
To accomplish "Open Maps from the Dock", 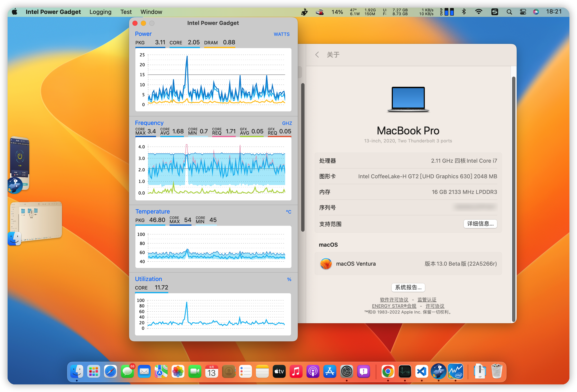I will tap(161, 371).
